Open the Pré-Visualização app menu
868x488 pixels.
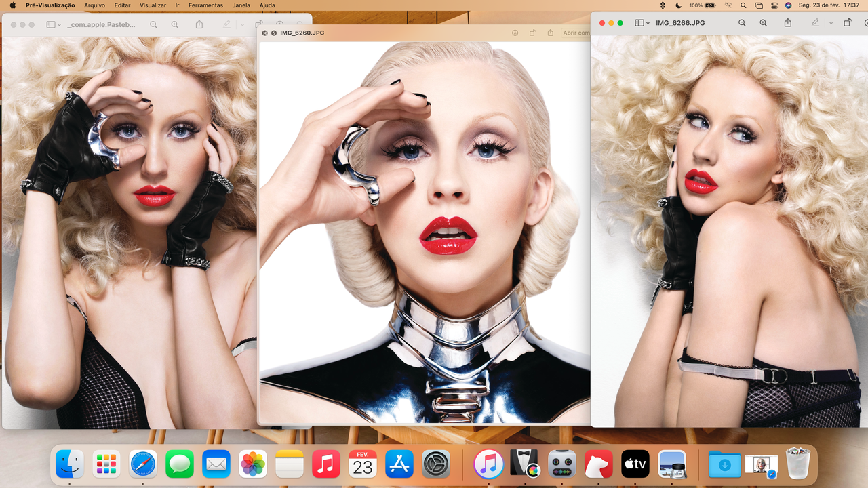click(50, 5)
